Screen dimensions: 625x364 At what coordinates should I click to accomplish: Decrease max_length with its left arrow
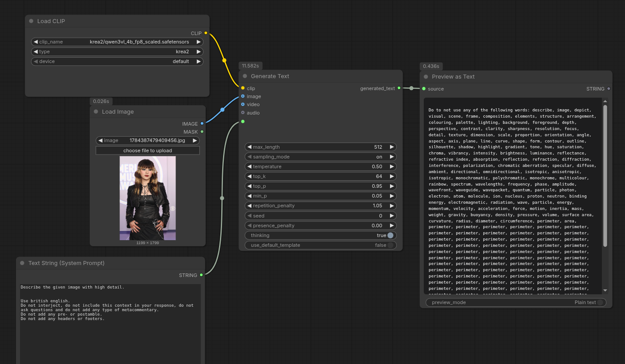(x=249, y=147)
